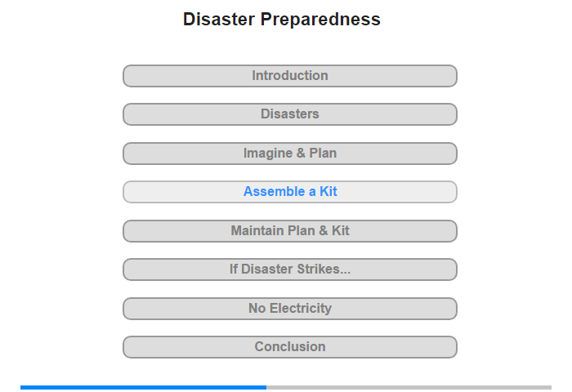Click the Disaster Preparedness title heading
Image resolution: width=572 pixels, height=392 pixels.
click(282, 20)
